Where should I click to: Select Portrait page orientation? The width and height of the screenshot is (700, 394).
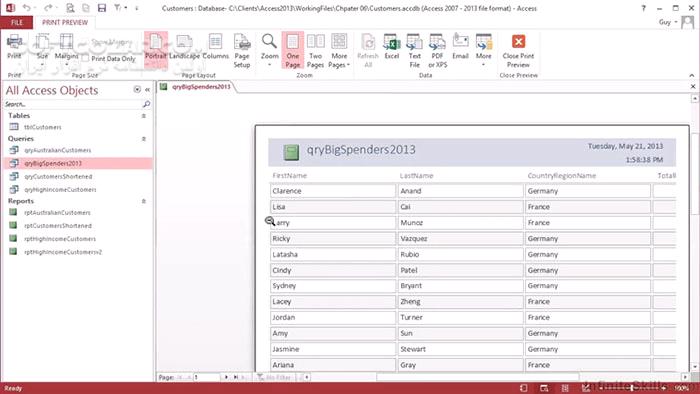[x=156, y=49]
